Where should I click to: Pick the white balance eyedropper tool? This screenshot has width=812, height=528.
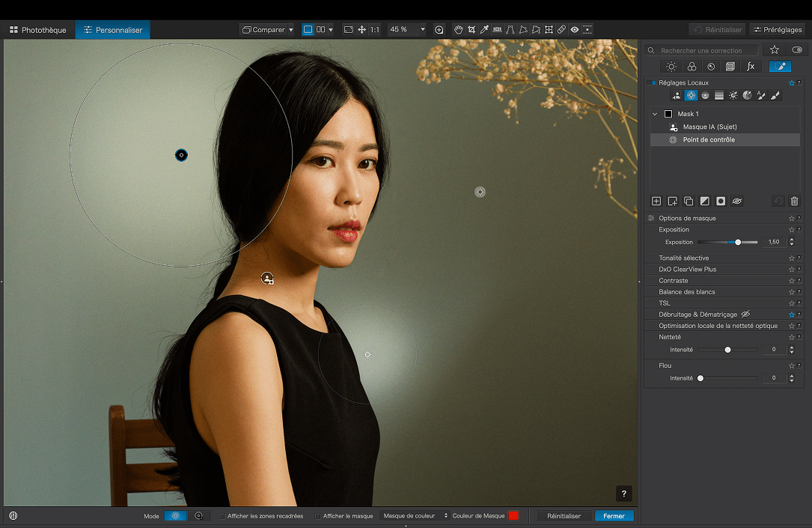click(484, 30)
